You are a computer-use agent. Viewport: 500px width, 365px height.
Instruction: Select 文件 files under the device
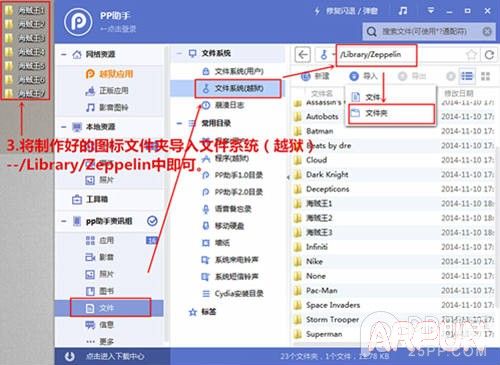tap(109, 308)
